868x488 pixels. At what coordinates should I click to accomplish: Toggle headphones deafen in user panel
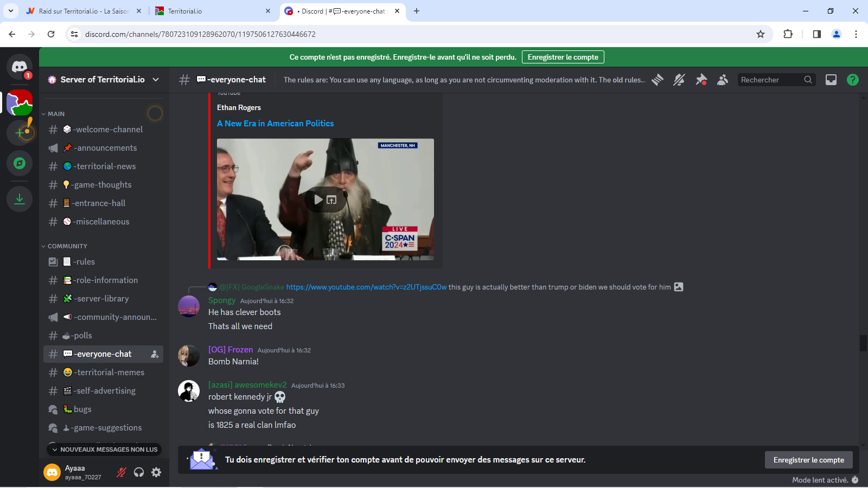point(139,472)
